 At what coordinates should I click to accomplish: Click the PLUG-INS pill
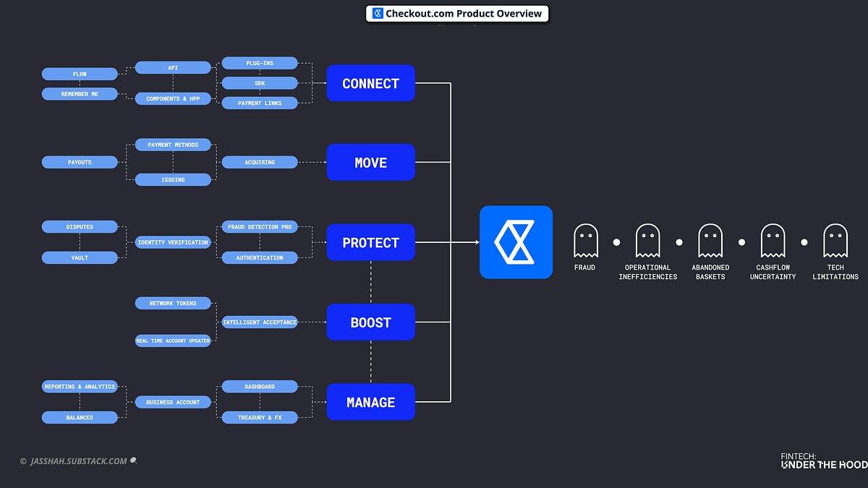click(260, 63)
